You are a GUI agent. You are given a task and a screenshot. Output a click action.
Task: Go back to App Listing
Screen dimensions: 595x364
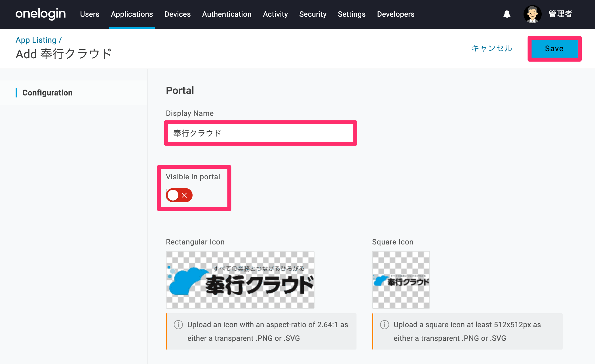36,40
